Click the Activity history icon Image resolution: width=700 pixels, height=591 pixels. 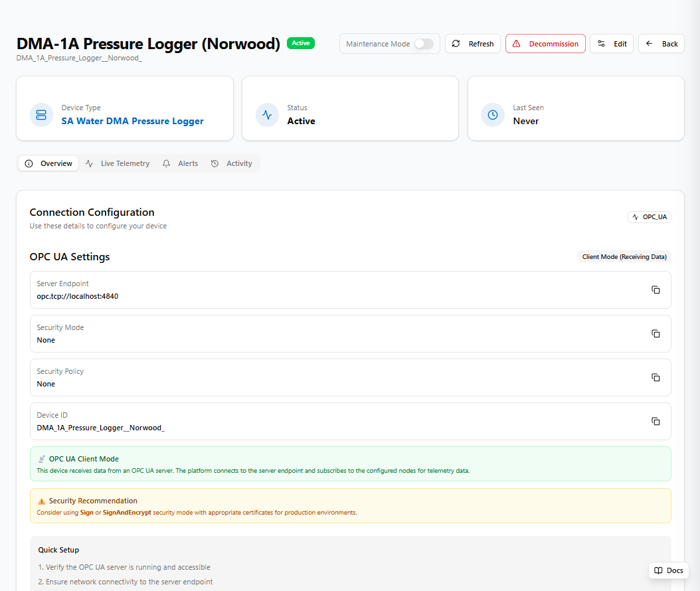[x=215, y=163]
